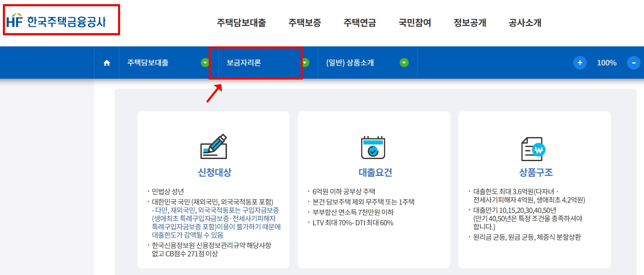Click the text 6억원 이하 공부상 주택
Screen dimensions: 644x275
click(x=344, y=191)
